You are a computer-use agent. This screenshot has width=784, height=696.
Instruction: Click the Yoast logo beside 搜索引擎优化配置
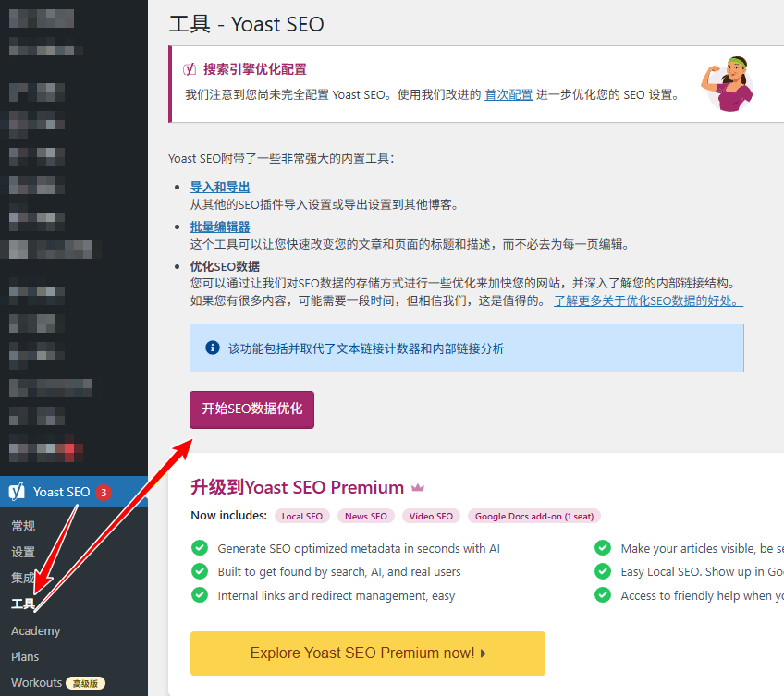pyautogui.click(x=191, y=69)
